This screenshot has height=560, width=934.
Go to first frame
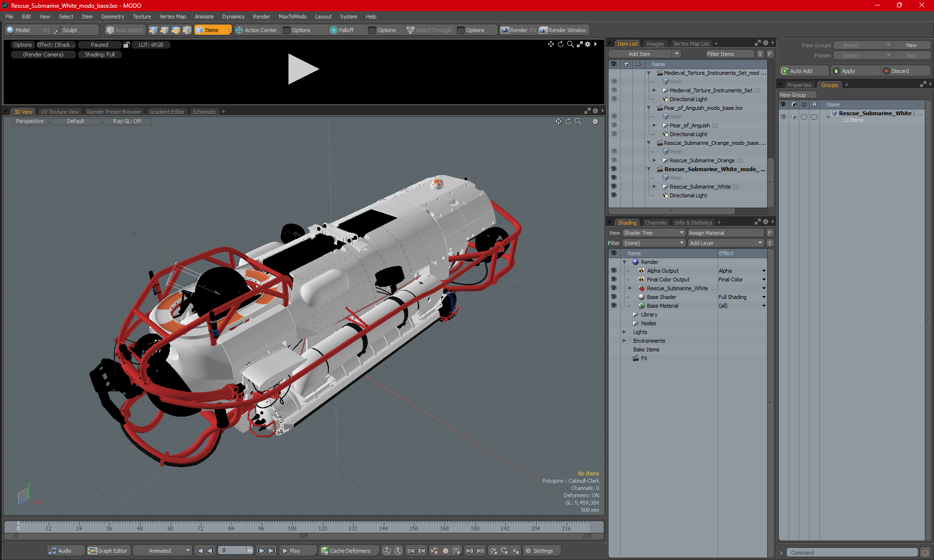pos(199,551)
